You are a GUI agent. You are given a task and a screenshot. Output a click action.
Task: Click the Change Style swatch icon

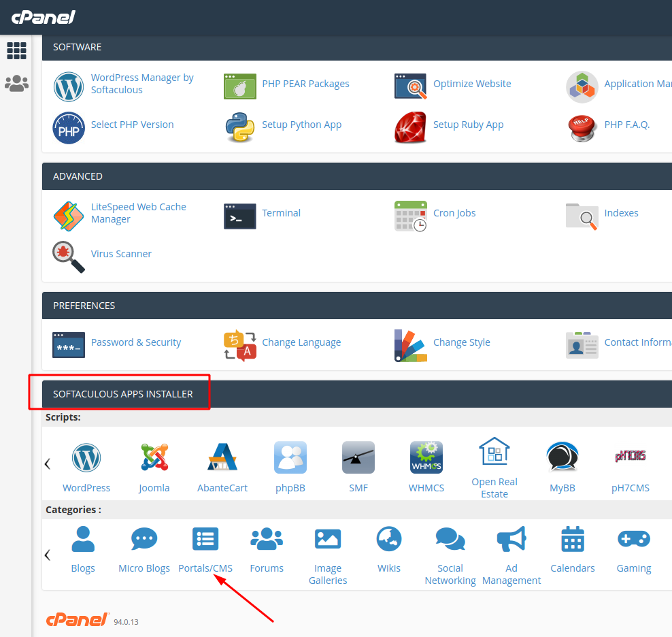[x=411, y=346]
